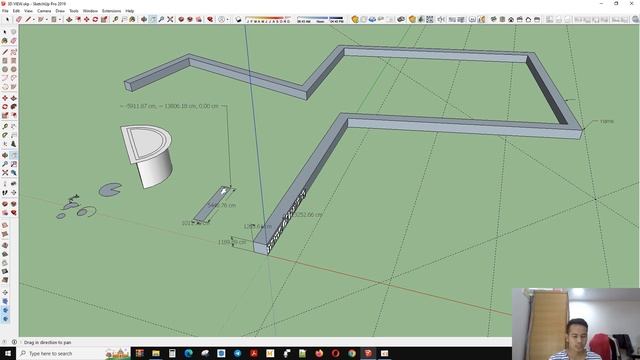Open the user account dropdown arrow
The image size is (640, 360).
coord(227,19)
